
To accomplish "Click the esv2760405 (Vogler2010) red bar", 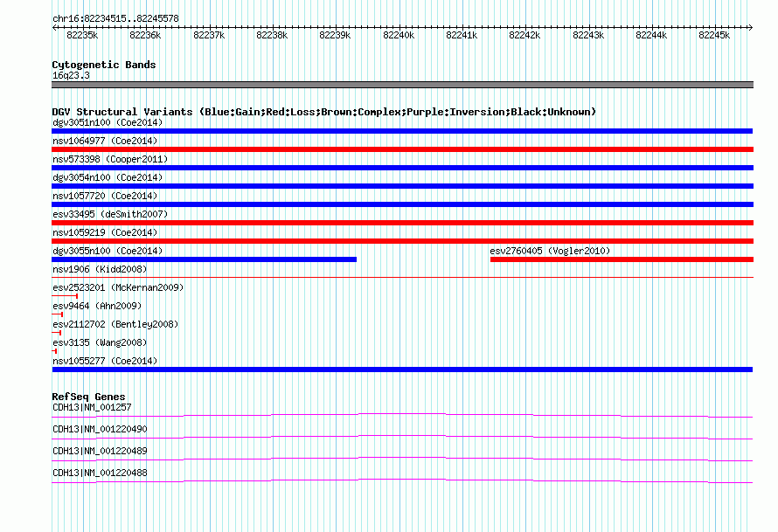I will [x=622, y=259].
